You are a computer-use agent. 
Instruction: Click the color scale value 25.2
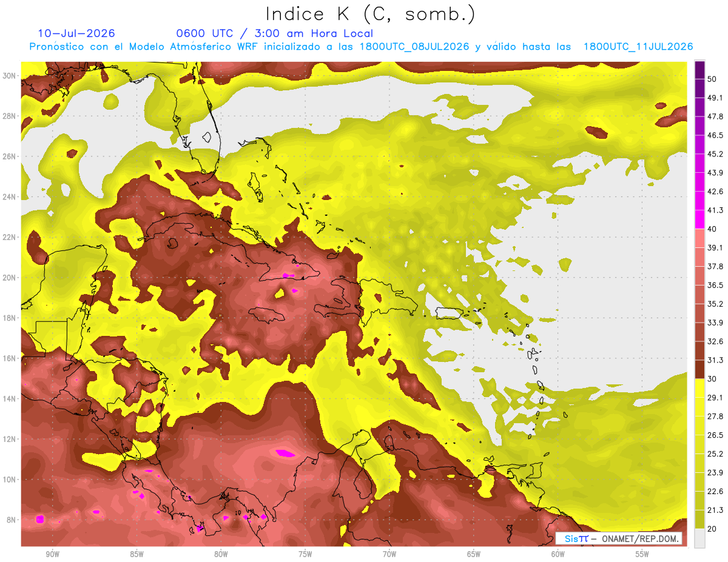coord(716,454)
